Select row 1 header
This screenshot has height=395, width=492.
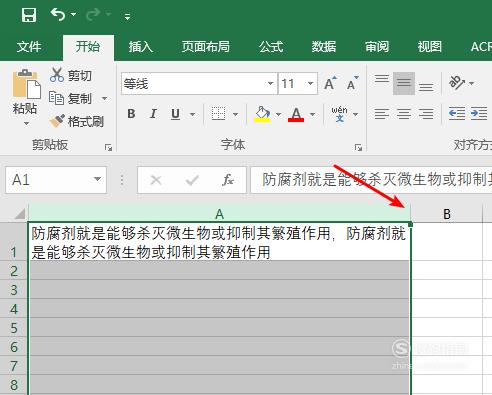[14, 241]
